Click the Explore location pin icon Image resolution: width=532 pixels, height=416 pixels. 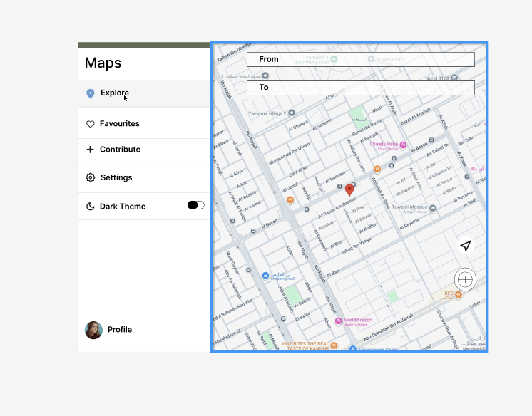coord(91,93)
